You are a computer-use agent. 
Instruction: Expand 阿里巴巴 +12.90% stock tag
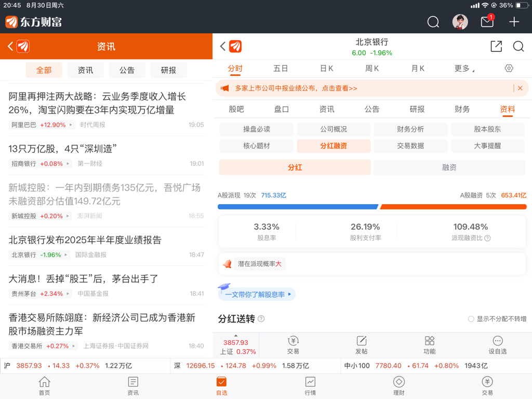point(42,125)
